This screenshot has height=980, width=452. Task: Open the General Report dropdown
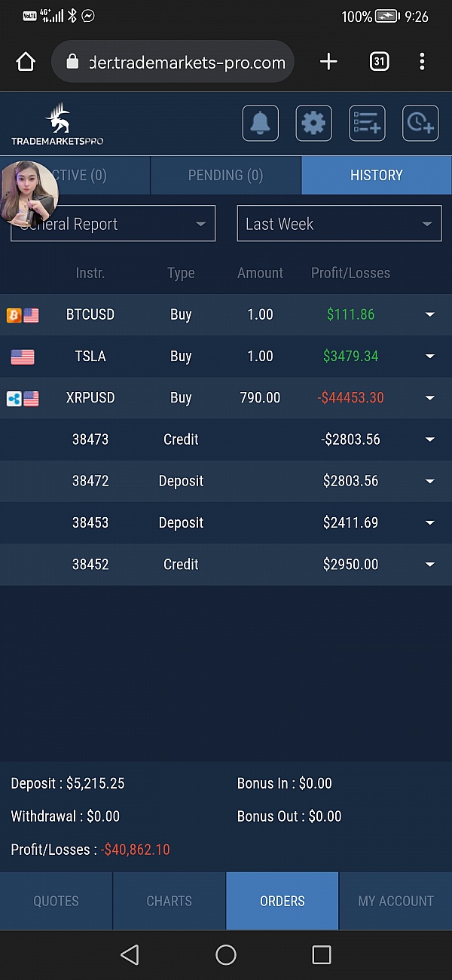click(x=113, y=224)
